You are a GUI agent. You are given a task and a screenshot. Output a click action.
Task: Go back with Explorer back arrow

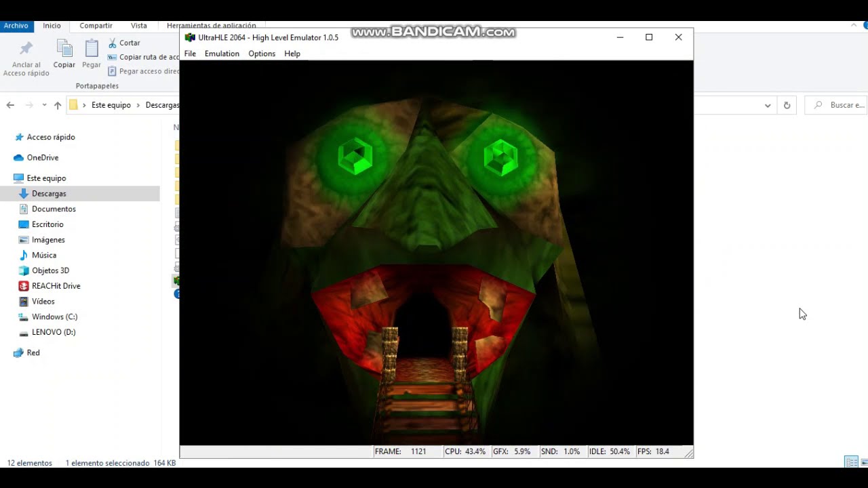click(x=10, y=105)
